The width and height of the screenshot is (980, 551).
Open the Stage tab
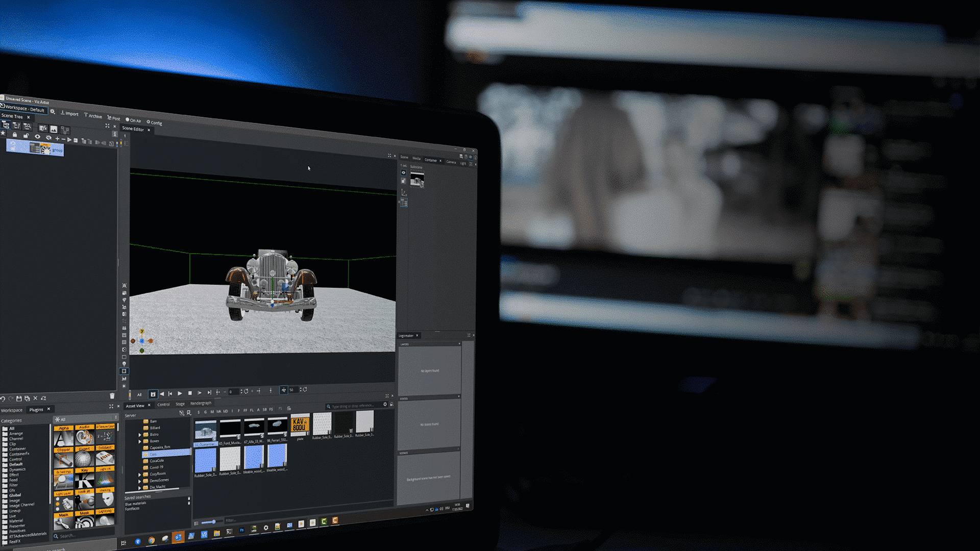(180, 404)
